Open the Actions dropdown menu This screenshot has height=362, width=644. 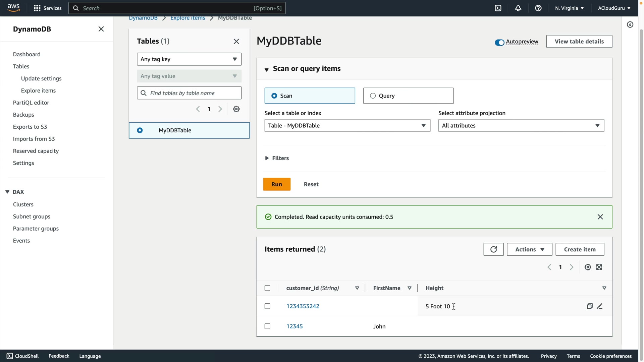[529, 249]
